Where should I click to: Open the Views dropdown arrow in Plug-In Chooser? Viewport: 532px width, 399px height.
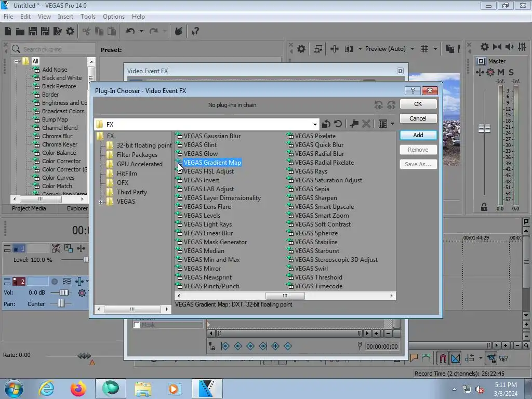[x=392, y=124]
